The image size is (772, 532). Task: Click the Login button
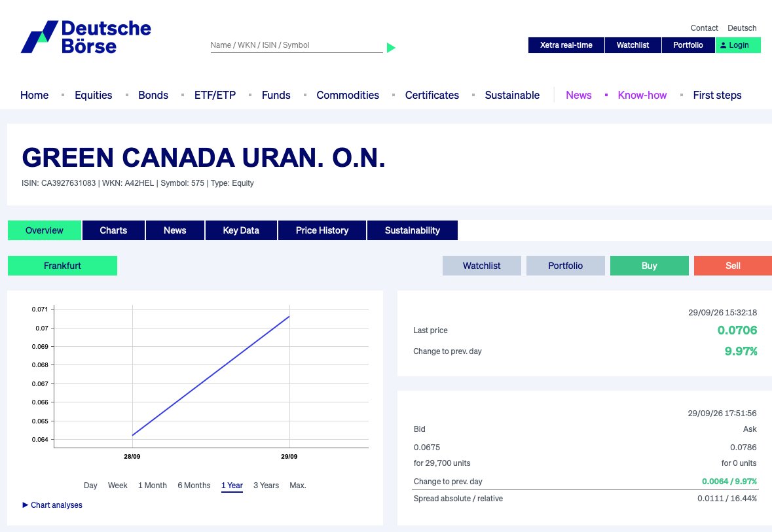point(738,45)
